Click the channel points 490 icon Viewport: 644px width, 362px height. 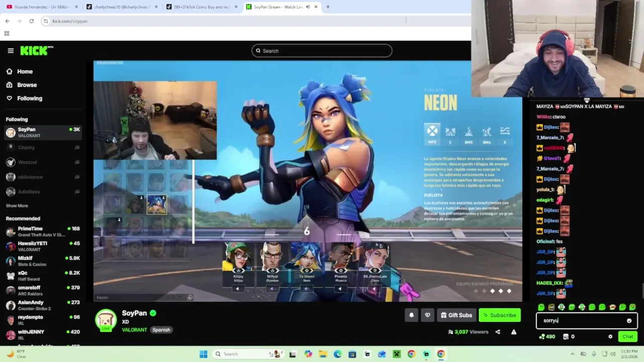pyautogui.click(x=541, y=337)
